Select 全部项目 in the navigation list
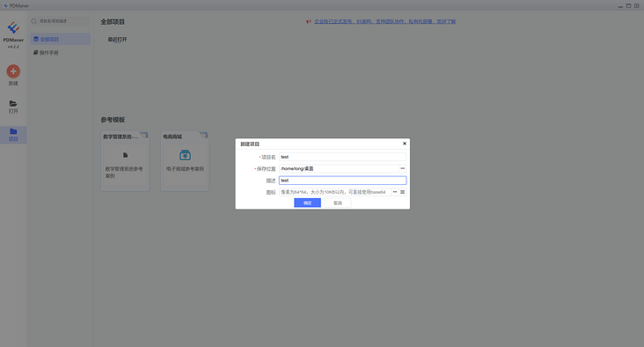 point(60,39)
